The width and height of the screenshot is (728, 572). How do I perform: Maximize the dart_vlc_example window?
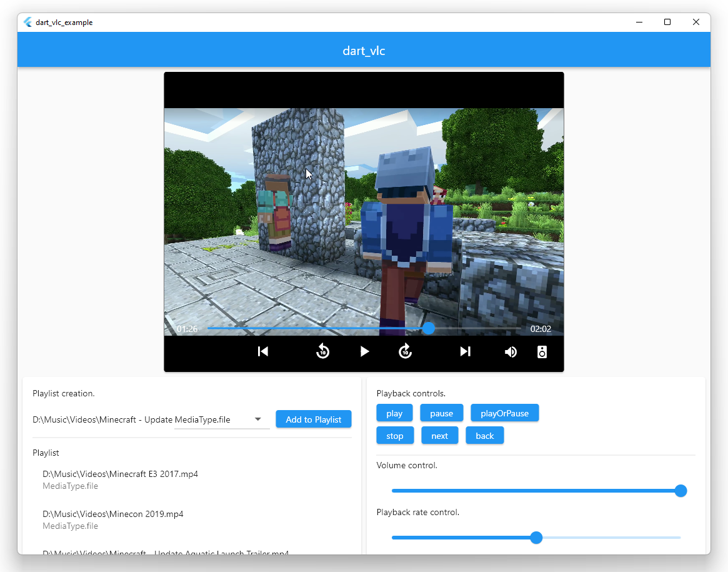click(667, 22)
